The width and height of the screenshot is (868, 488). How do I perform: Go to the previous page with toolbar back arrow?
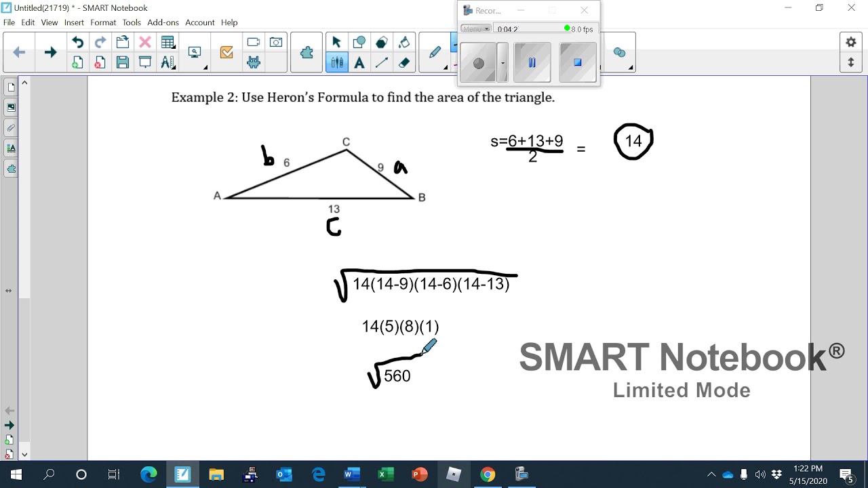pyautogui.click(x=19, y=52)
